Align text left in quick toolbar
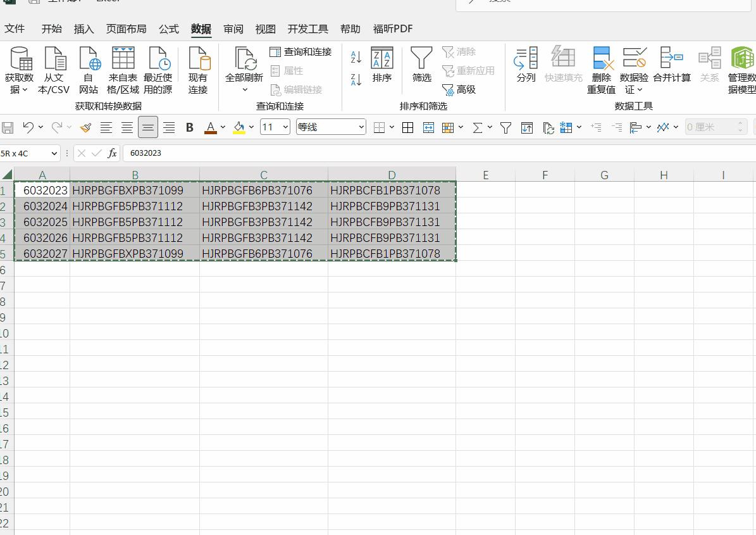756x535 pixels. (x=106, y=128)
